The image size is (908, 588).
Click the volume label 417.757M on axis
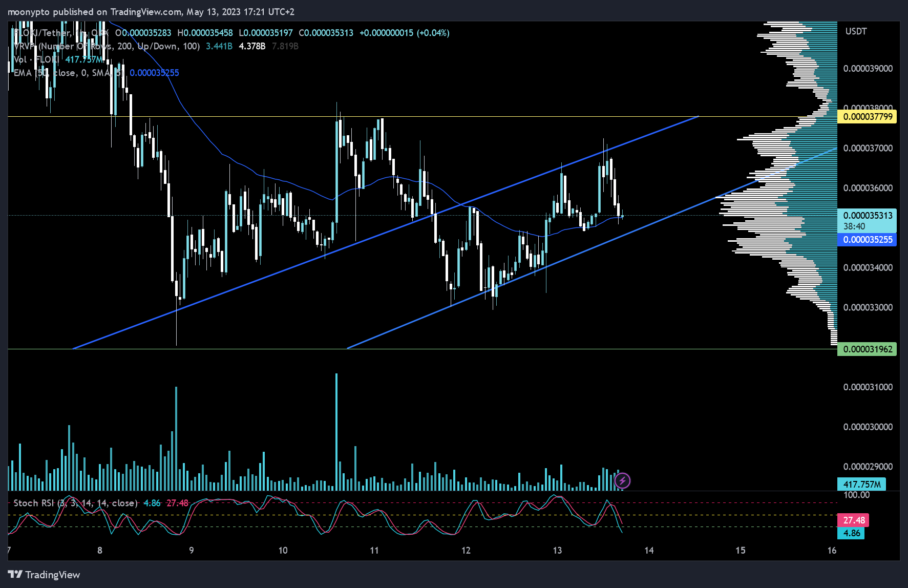pos(861,484)
